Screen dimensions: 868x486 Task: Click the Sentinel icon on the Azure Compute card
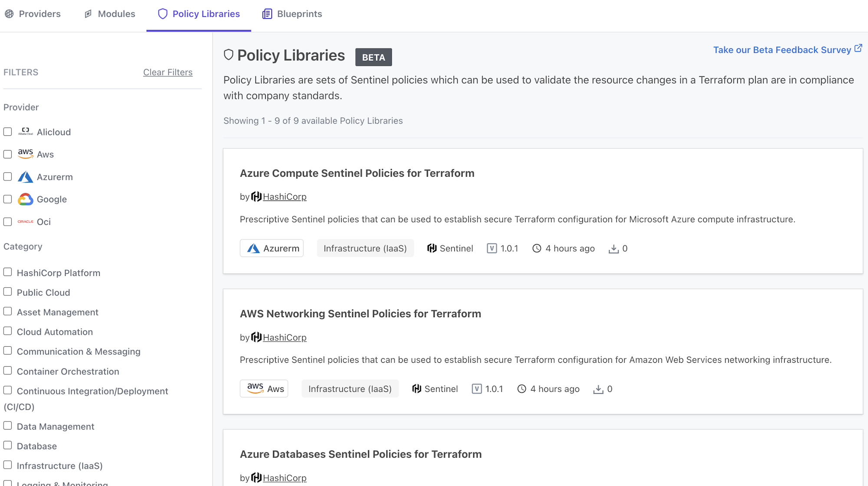432,248
